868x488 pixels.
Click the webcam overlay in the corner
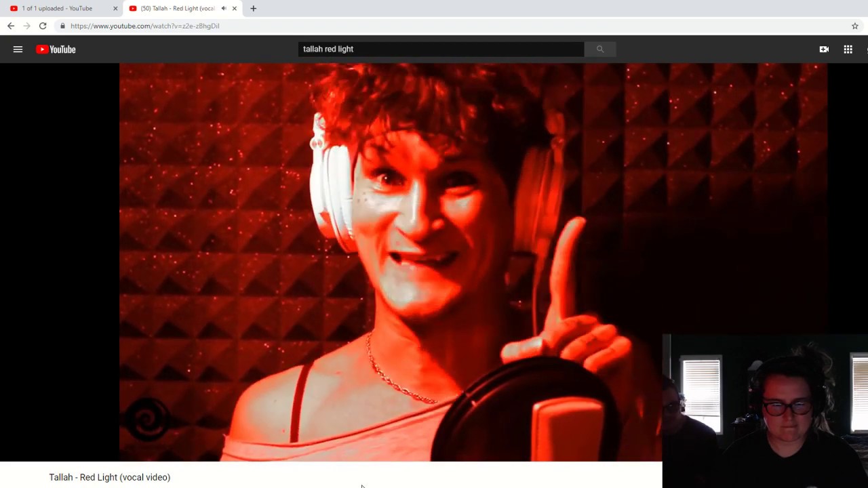pyautogui.click(x=765, y=411)
